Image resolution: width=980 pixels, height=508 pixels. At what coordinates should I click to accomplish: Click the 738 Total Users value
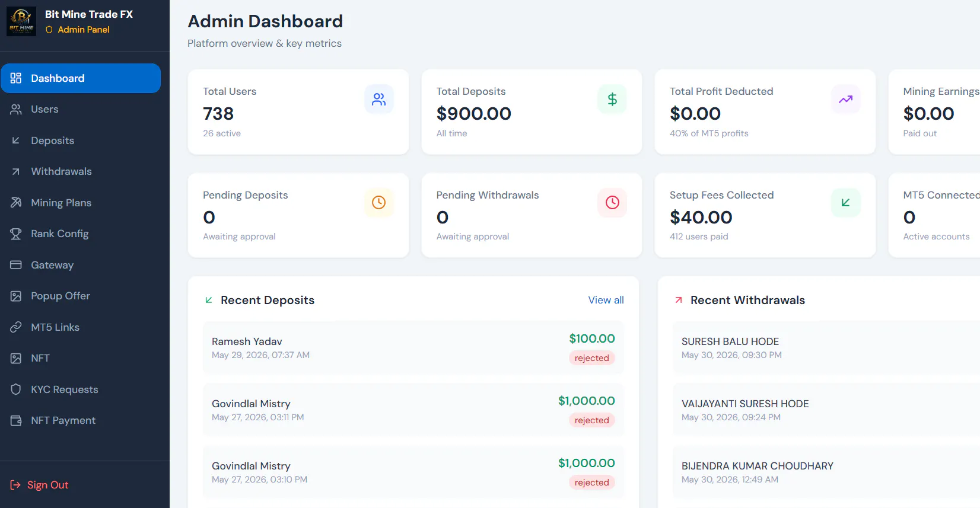[x=218, y=113]
